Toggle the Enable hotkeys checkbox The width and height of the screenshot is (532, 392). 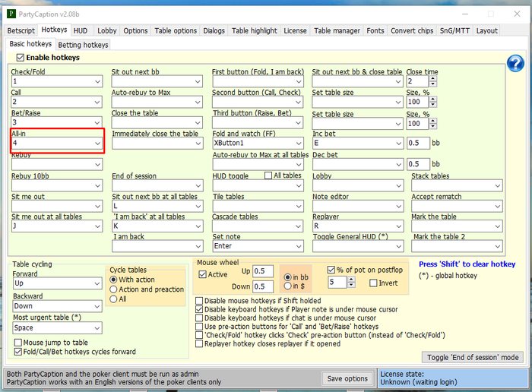coord(21,58)
